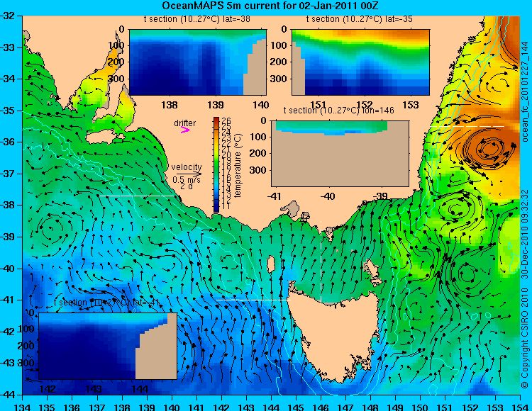Click "-32" on the main latitude axis
This screenshot has width=532, height=411.
point(8,16)
